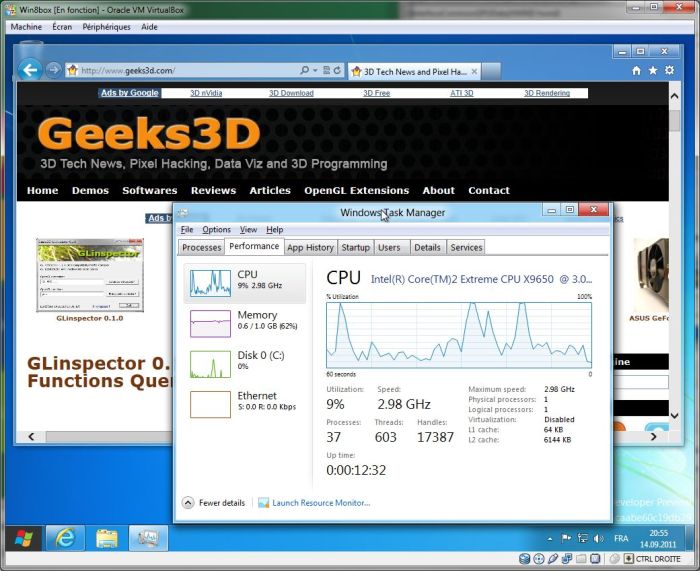Open the Aide menu in VirtualBox
Image resolution: width=700 pixels, height=571 pixels.
149,27
